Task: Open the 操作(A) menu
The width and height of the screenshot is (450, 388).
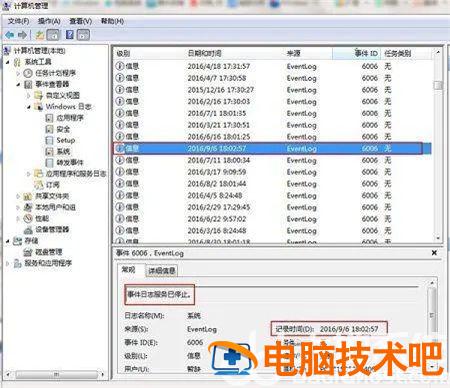Action: [x=49, y=21]
